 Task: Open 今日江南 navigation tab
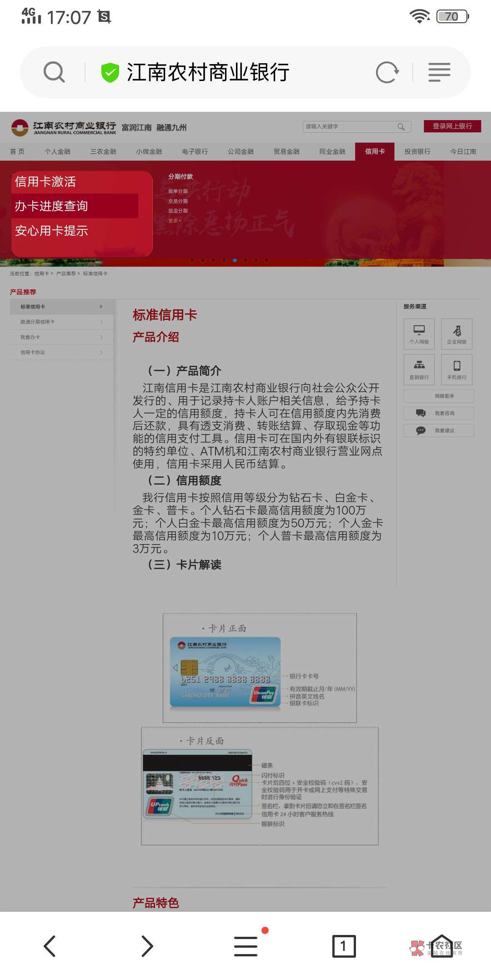(x=463, y=152)
